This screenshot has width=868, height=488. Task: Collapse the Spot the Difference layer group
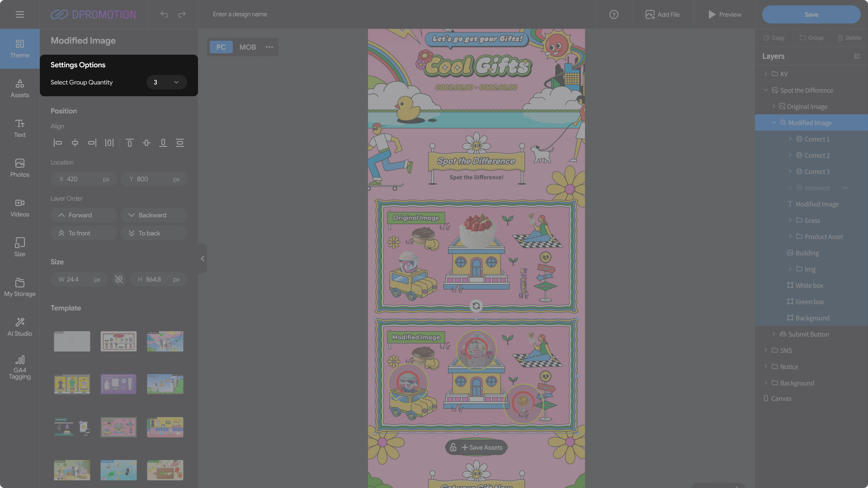click(x=766, y=90)
